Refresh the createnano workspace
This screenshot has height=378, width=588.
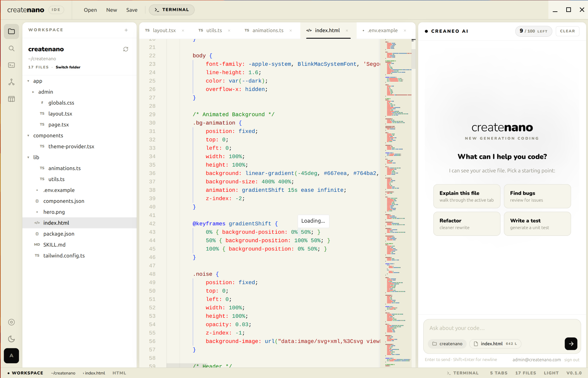(x=126, y=49)
